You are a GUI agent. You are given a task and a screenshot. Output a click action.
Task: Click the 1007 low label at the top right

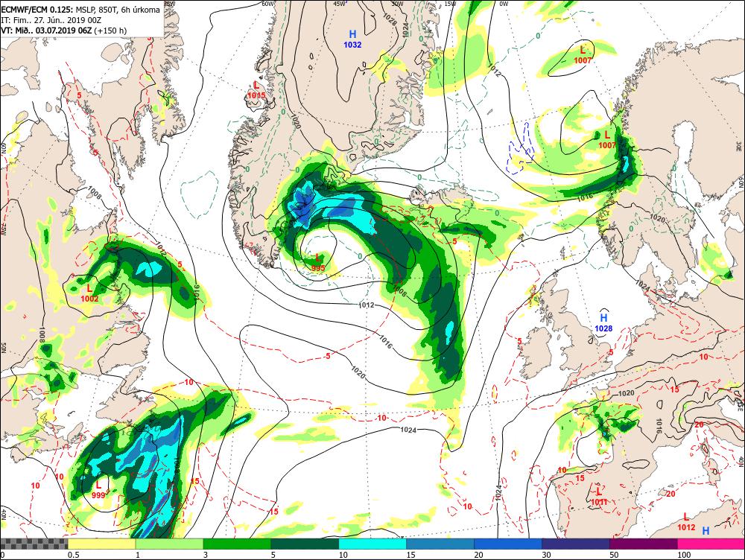583,60
